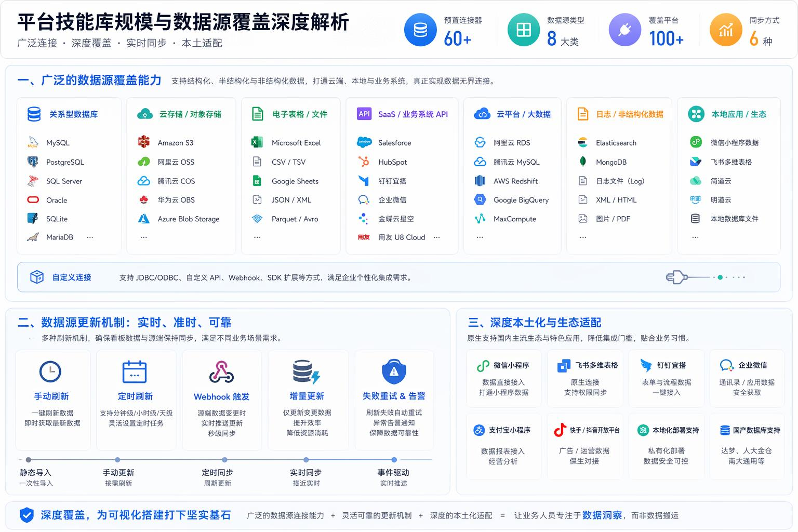Click the 定时同步 timeline dot
This screenshot has height=532, width=798.
tap(224, 460)
